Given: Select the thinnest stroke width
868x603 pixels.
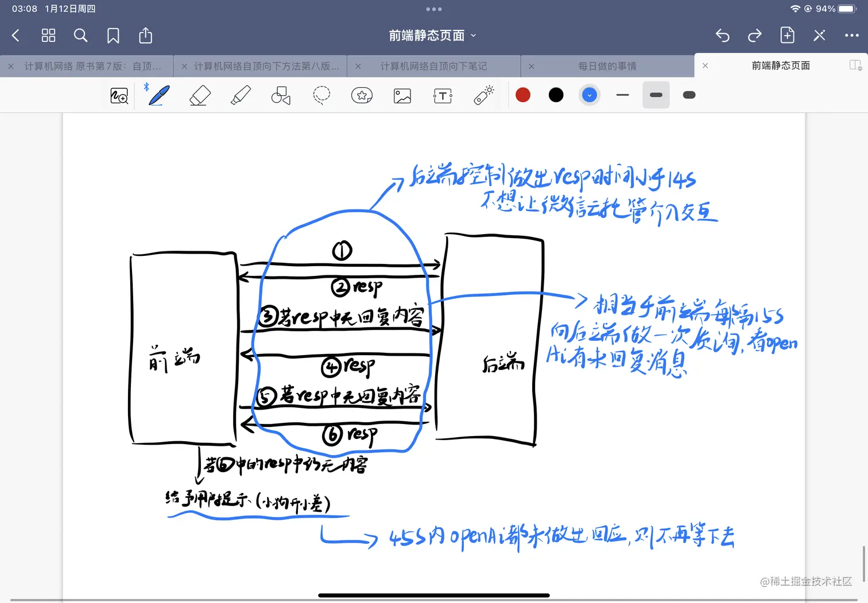Looking at the screenshot, I should 623,95.
